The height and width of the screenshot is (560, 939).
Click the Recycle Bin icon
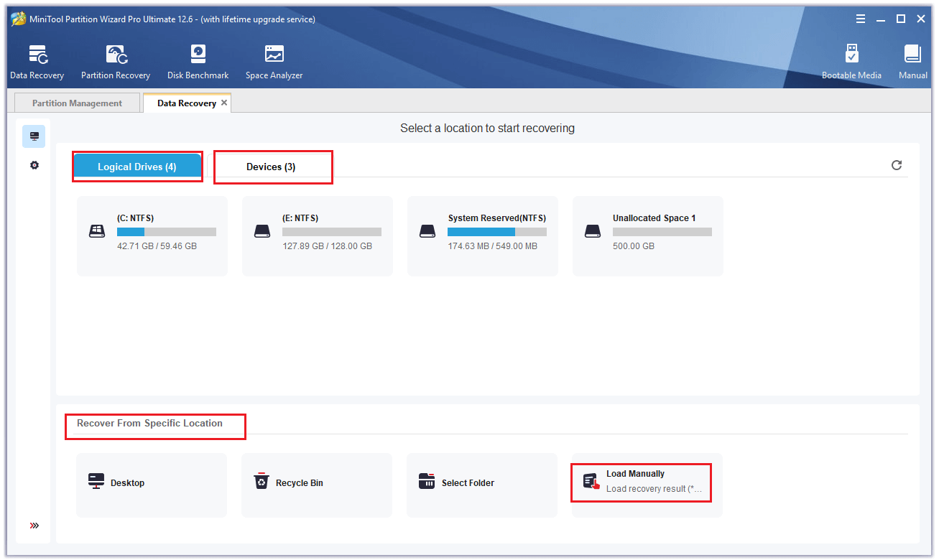click(x=262, y=481)
